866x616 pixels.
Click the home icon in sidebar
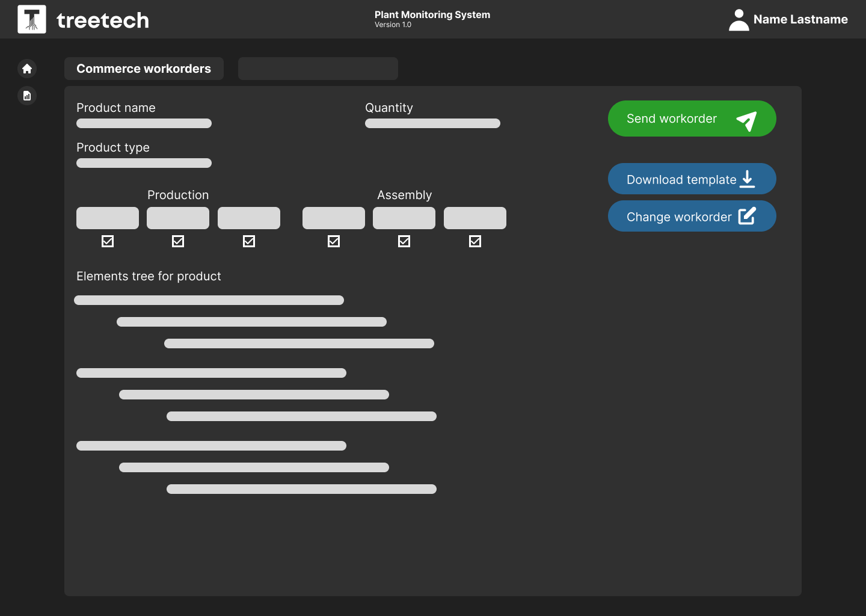(27, 69)
